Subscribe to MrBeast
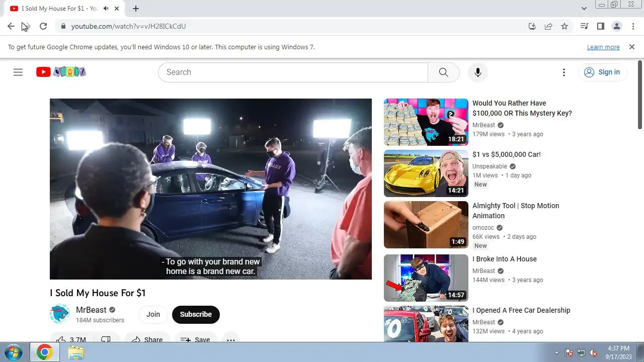 (196, 315)
